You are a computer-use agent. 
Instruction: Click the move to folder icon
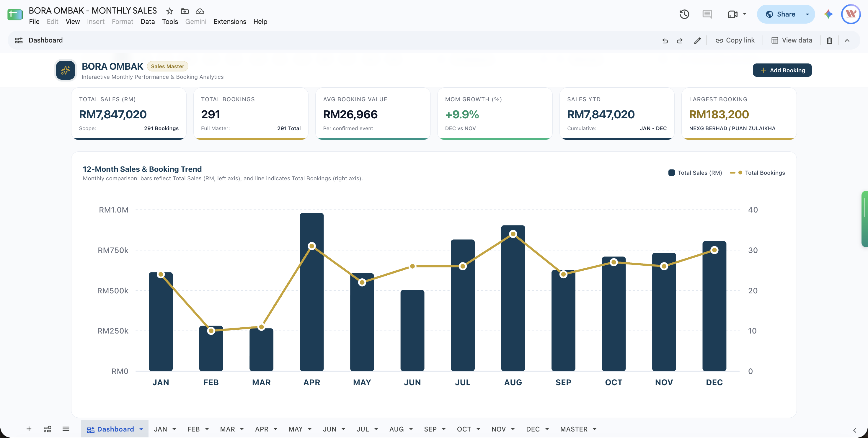185,11
